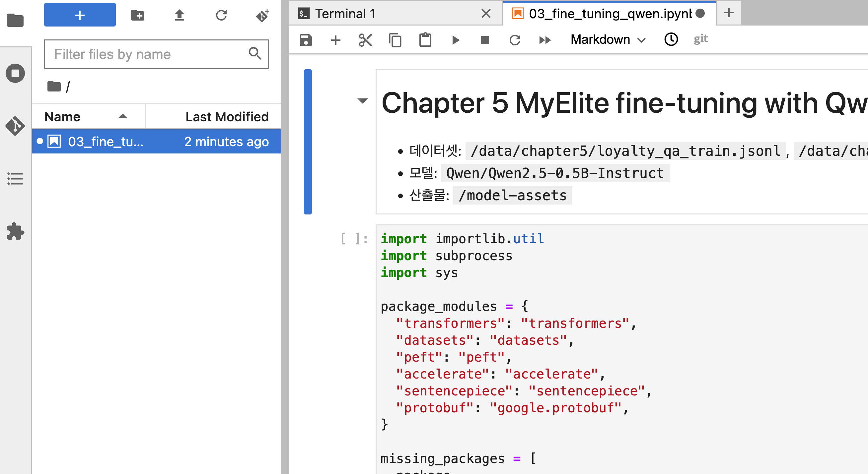Screen dimensions: 868x474
Task: Close the Terminal 1 tab
Action: [486, 14]
